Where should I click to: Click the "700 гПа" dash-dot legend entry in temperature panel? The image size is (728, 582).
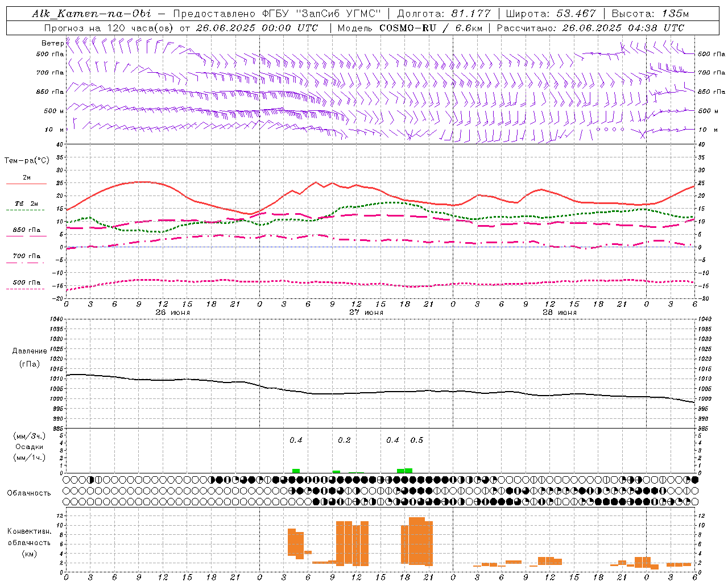(x=26, y=256)
